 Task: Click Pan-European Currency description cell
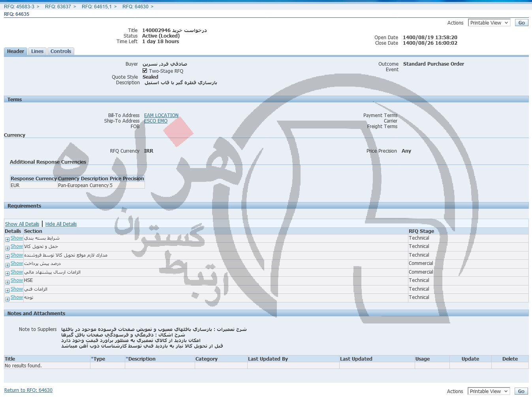pyautogui.click(x=83, y=185)
